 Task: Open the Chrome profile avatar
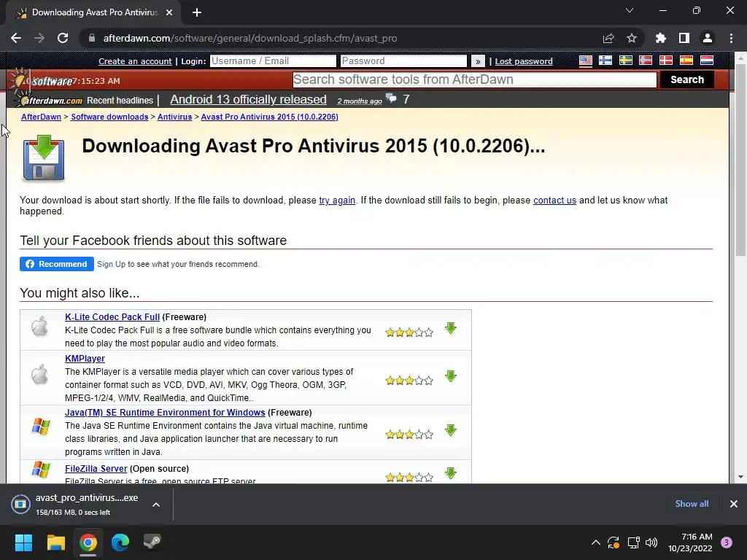pyautogui.click(x=708, y=38)
